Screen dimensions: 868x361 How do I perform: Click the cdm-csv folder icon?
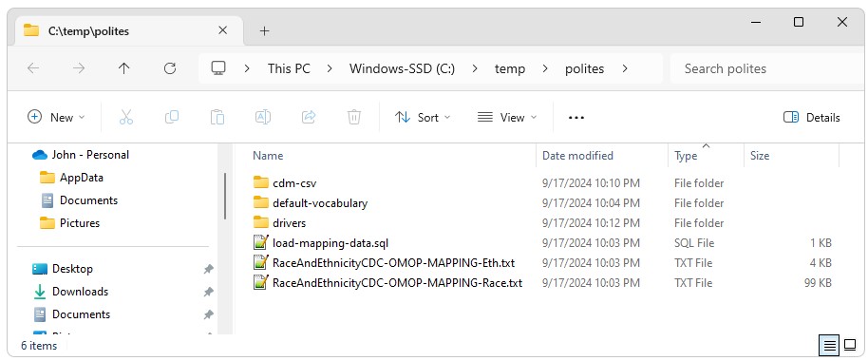261,182
